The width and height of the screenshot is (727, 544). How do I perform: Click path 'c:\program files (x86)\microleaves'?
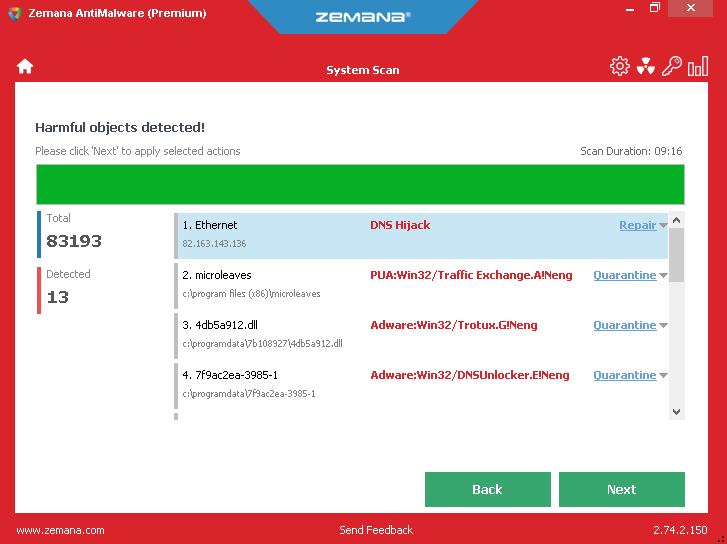point(251,294)
